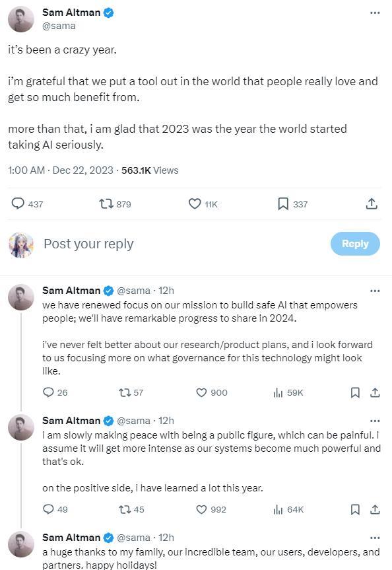Open more options on the public figure reply
This screenshot has height=570, width=392.
(x=375, y=421)
